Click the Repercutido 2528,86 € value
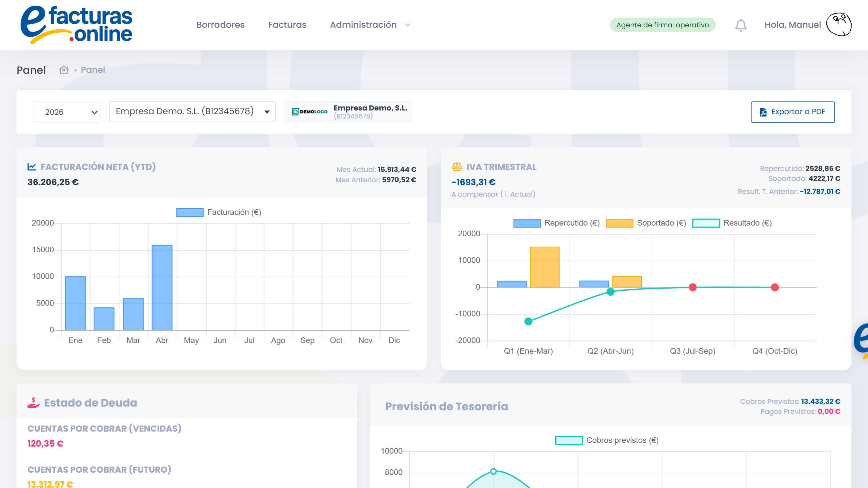This screenshot has width=868, height=488. 823,168
